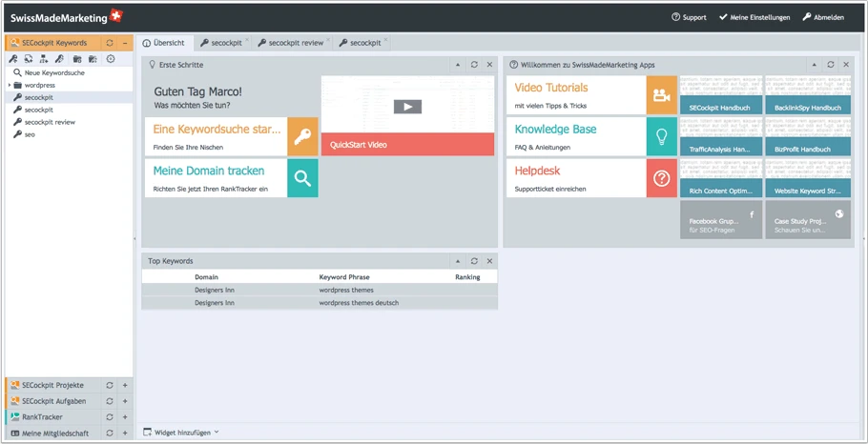868x444 pixels.
Task: Open the gear settings icon in sidebar toolbar
Action: tap(110, 59)
